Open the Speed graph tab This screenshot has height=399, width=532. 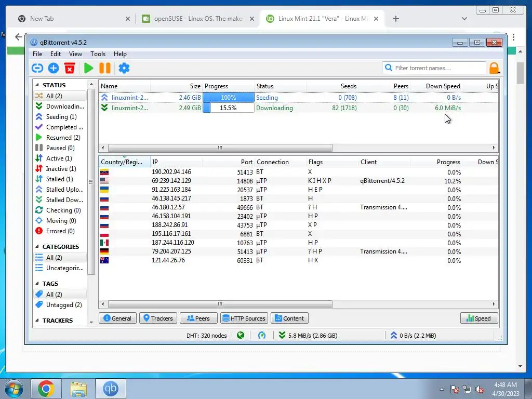(479, 318)
